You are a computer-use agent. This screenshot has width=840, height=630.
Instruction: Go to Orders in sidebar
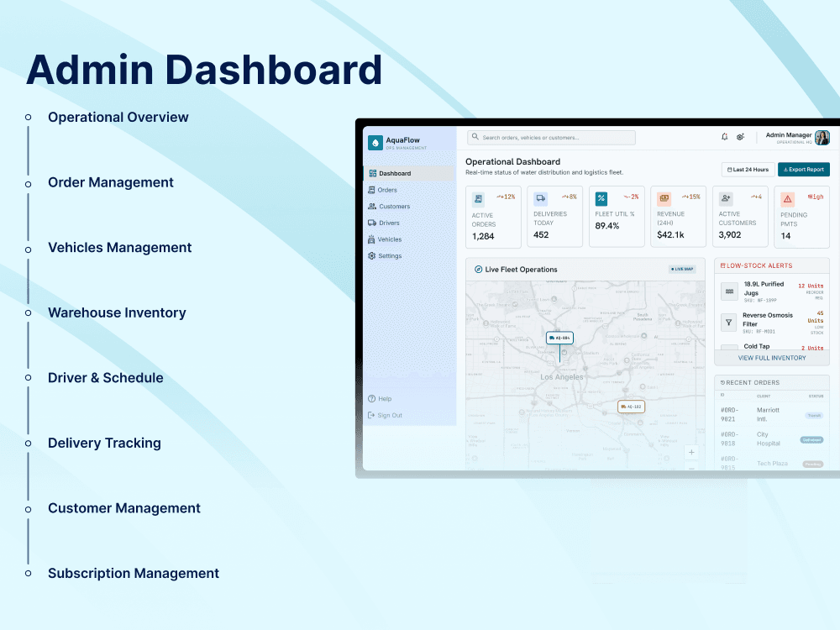[x=410, y=190]
